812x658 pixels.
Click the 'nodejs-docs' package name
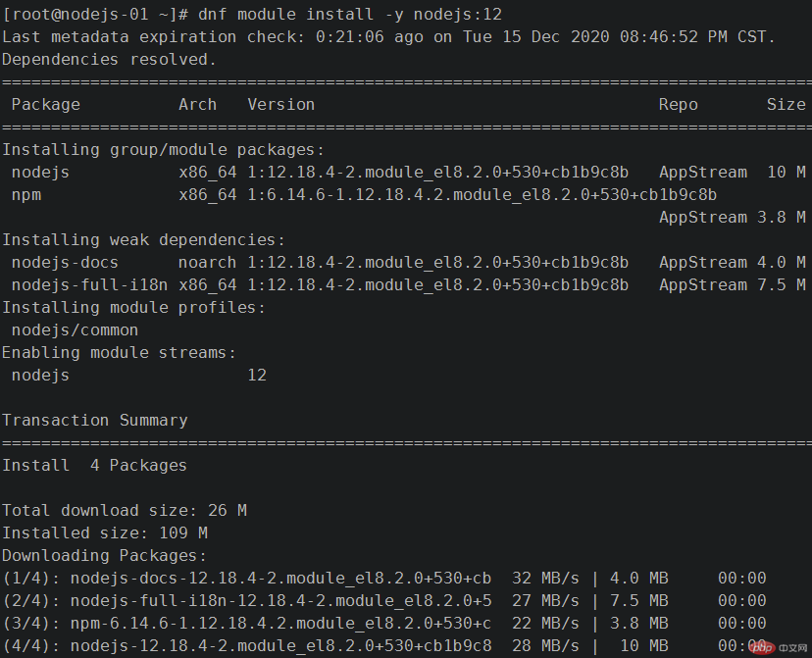(x=65, y=263)
